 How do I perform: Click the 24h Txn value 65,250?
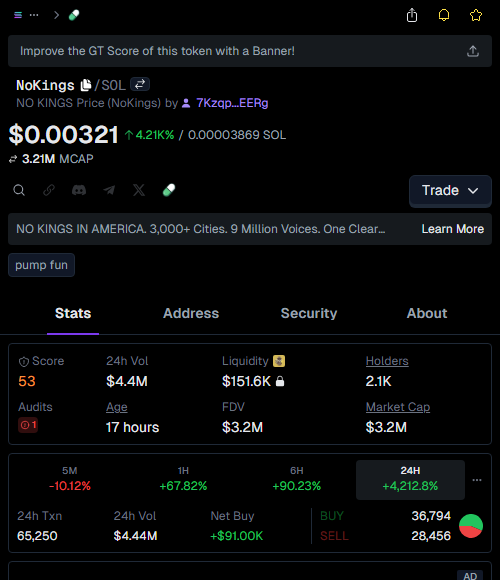(x=37, y=536)
